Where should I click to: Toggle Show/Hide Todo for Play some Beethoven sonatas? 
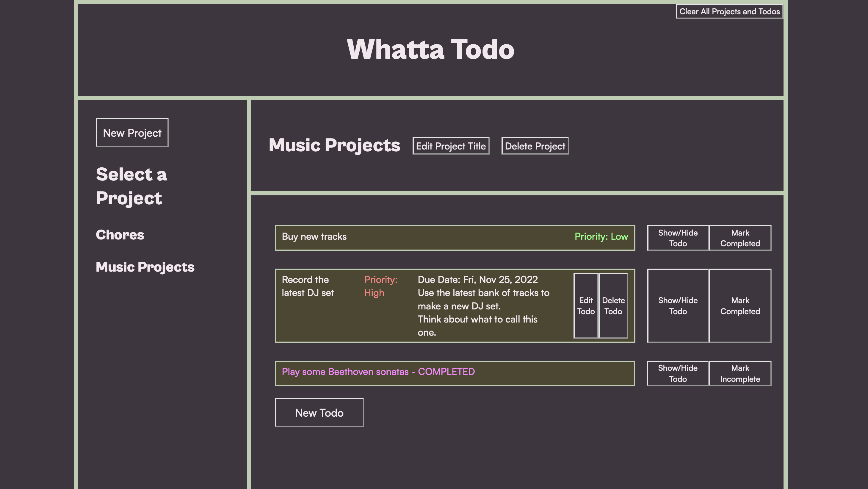coord(678,373)
